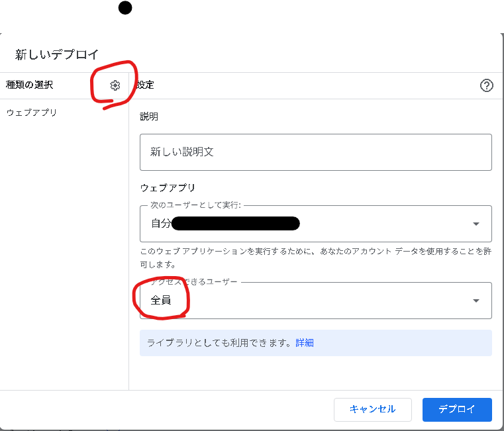Click the 新しい説明文 description field

coord(315,152)
